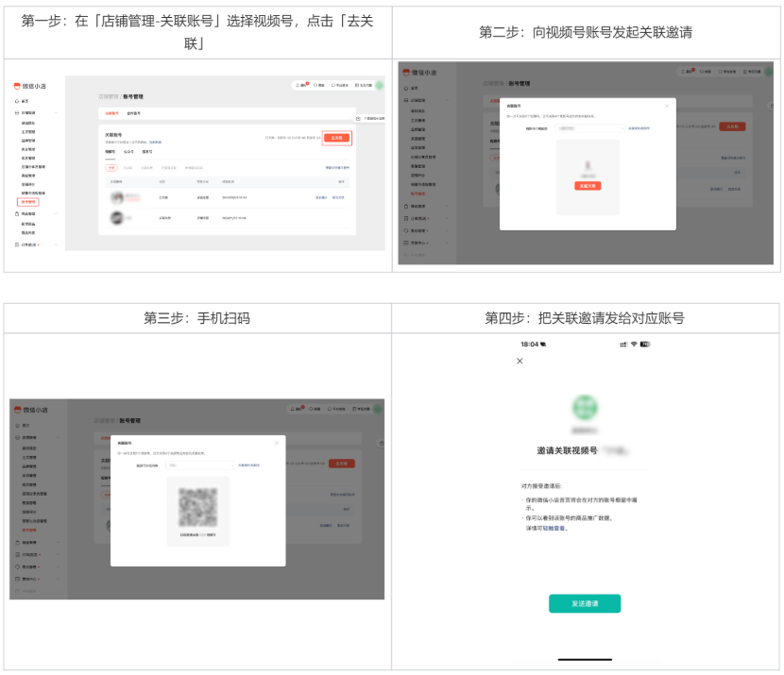The image size is (784, 675).
Task: Tap the 发送邀请 green button
Action: point(585,603)
